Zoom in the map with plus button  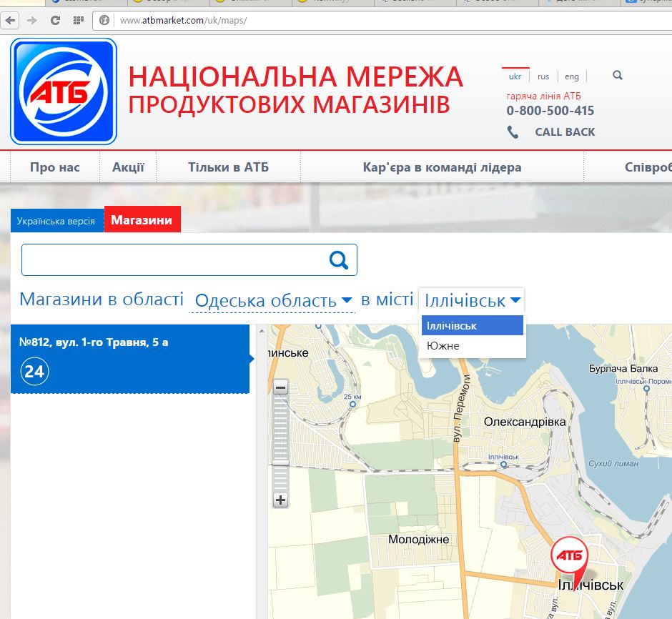coord(281,500)
